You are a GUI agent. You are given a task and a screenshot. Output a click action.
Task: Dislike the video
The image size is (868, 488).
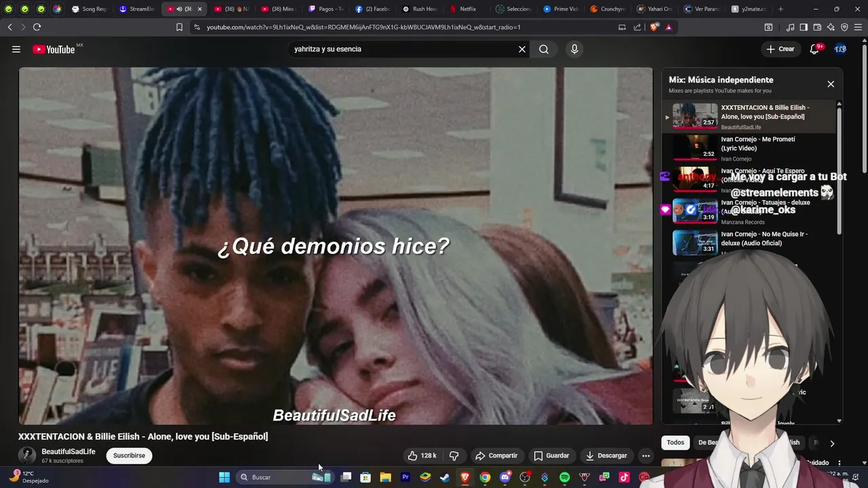[x=454, y=455]
